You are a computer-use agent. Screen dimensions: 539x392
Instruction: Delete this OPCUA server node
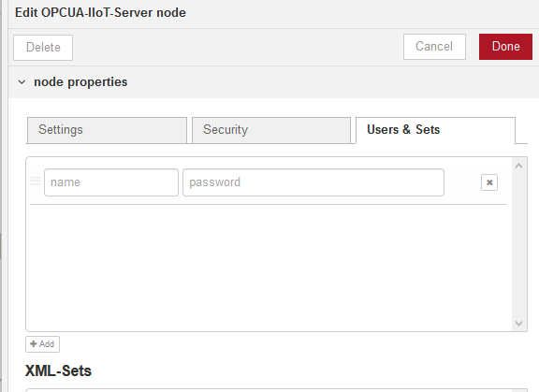[43, 48]
